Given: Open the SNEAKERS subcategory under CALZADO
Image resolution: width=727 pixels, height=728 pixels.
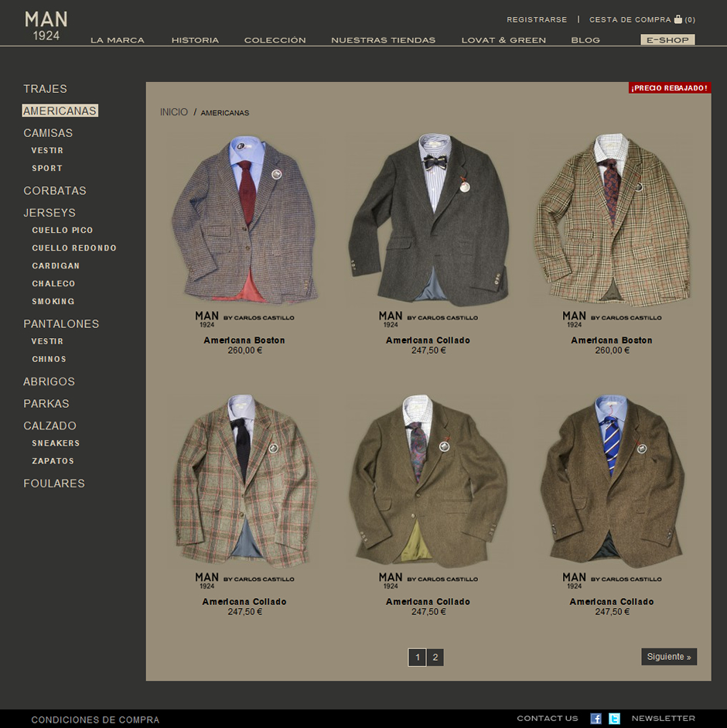Looking at the screenshot, I should (x=56, y=443).
